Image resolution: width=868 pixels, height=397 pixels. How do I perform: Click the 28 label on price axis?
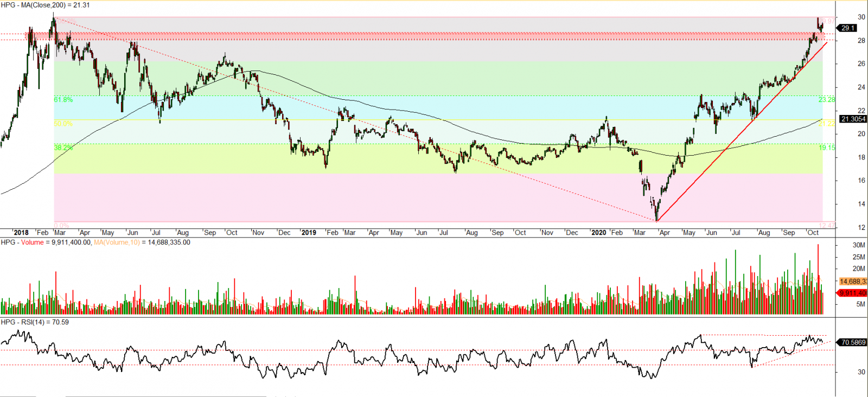(861, 41)
